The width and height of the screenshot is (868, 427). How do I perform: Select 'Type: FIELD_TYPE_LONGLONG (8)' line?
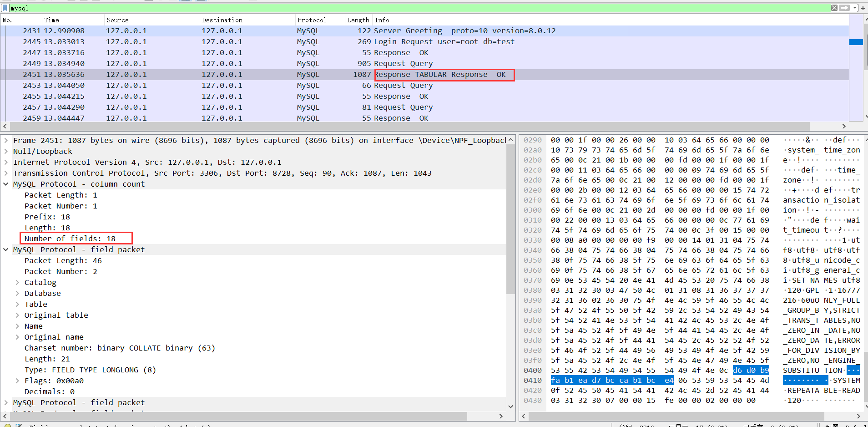click(90, 370)
